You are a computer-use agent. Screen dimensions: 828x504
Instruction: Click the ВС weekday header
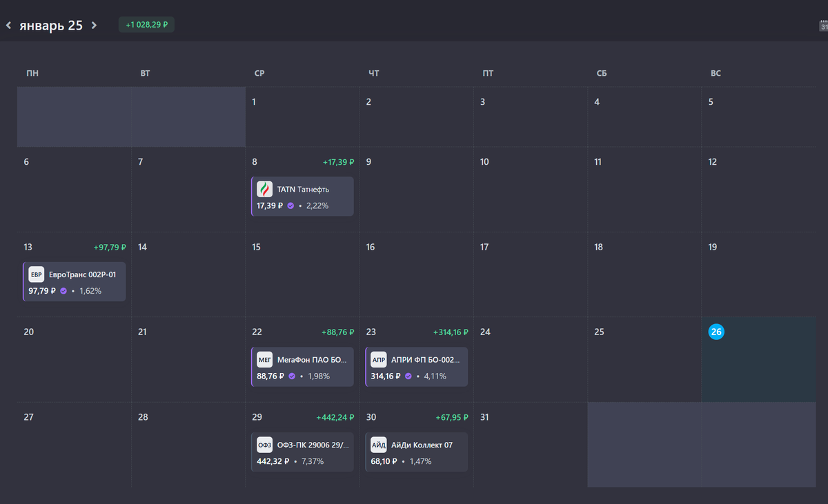pyautogui.click(x=716, y=73)
